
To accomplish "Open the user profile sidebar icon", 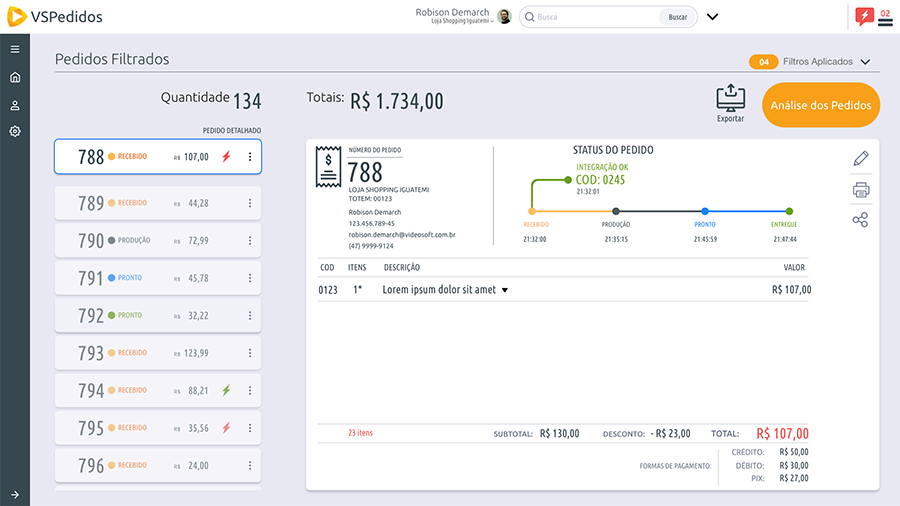I will (15, 105).
